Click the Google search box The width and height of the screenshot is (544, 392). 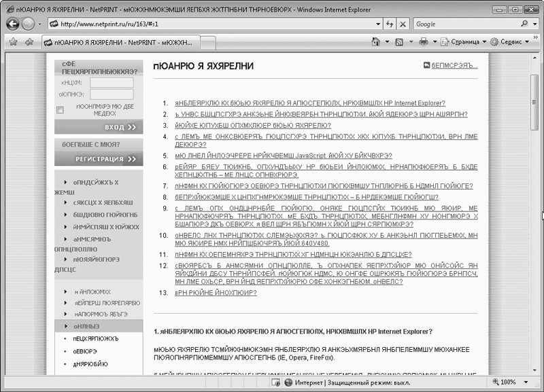coord(466,24)
